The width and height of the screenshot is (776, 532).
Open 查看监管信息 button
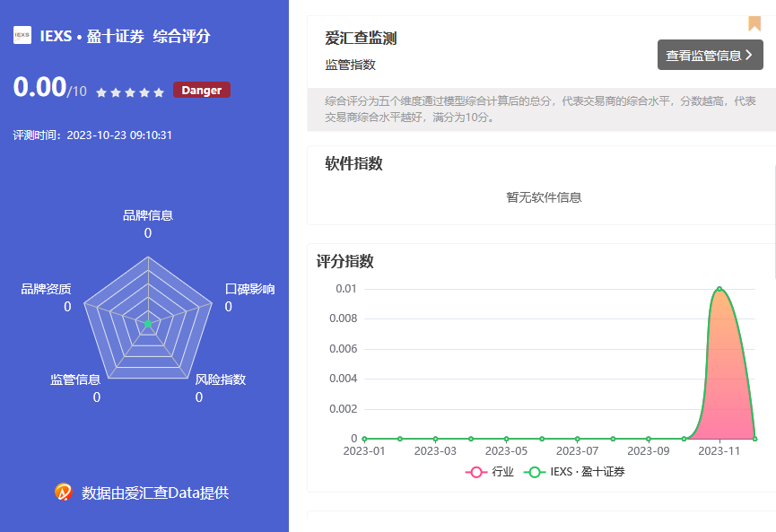[710, 55]
